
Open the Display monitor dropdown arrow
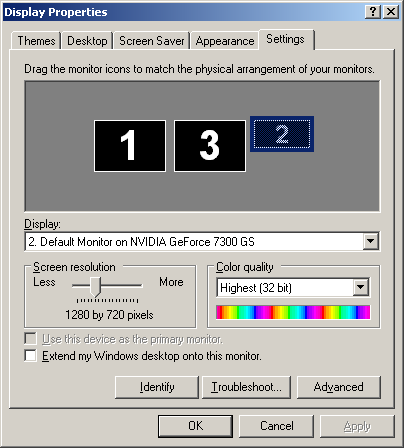click(371, 241)
